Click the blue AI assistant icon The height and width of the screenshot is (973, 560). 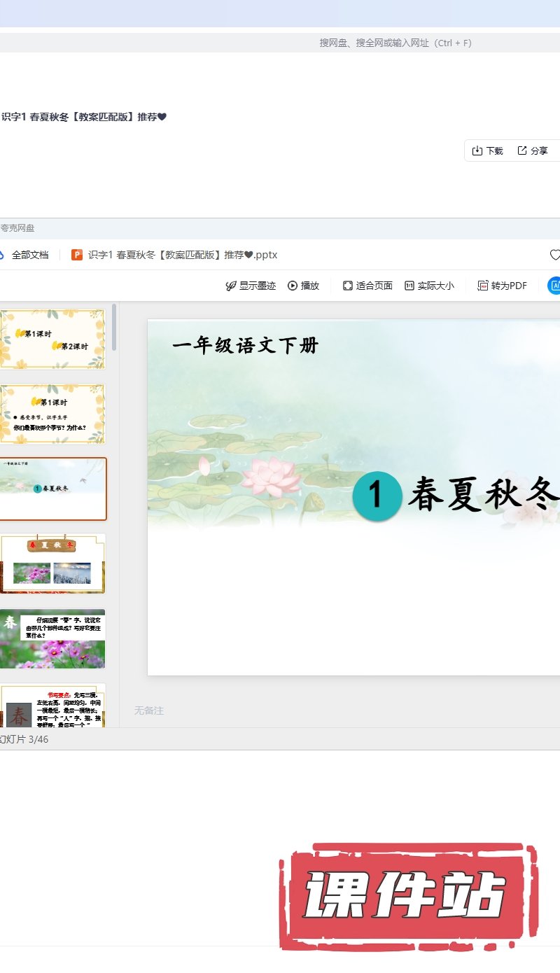pyautogui.click(x=554, y=286)
